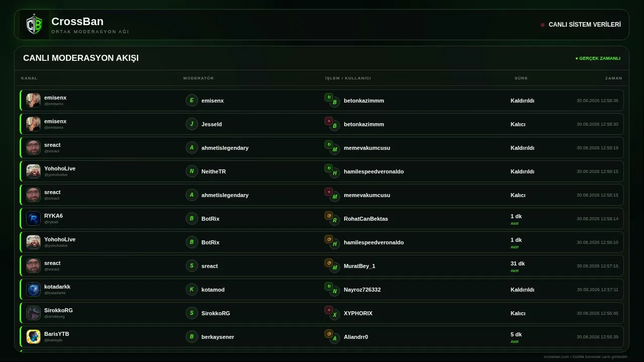Click the red ban icon beside XYPHORIX
The height and width of the screenshot is (362, 644).
(329, 310)
